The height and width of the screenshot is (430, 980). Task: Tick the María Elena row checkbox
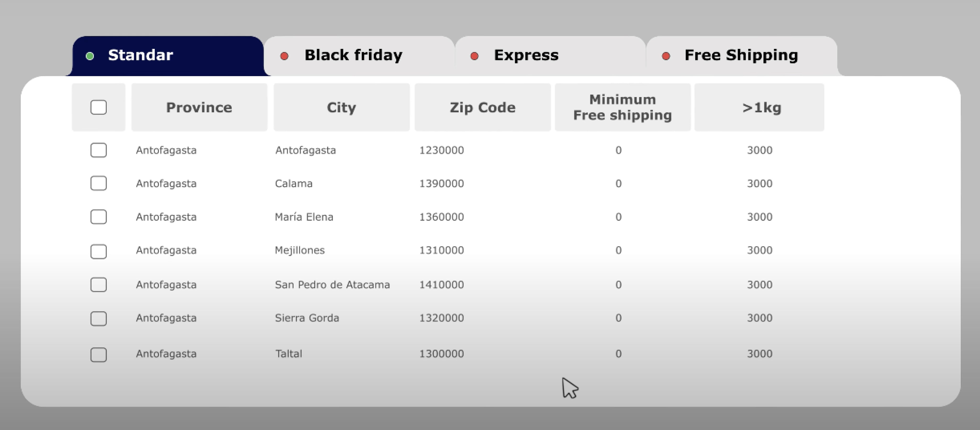[99, 217]
